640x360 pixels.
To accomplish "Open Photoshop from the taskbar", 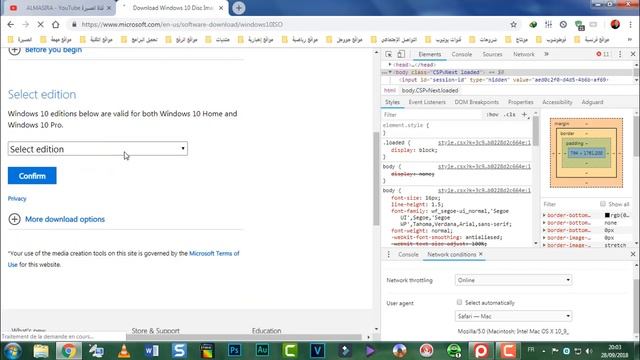I will click(x=234, y=351).
